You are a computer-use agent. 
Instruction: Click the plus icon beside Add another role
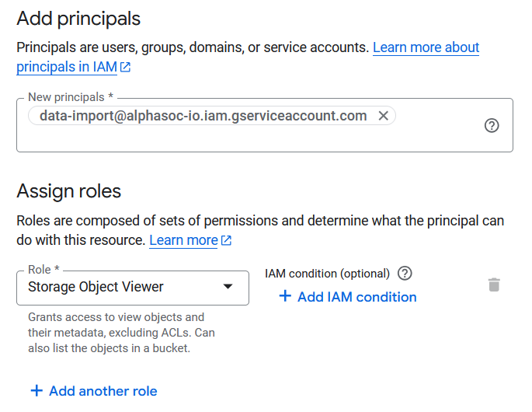[37, 390]
